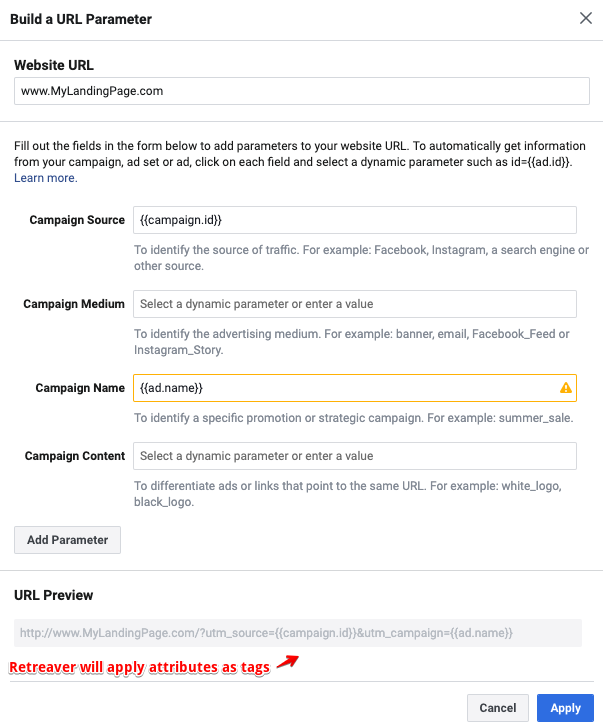Apply the URL parameters
The image size is (603, 727).
pos(565,708)
